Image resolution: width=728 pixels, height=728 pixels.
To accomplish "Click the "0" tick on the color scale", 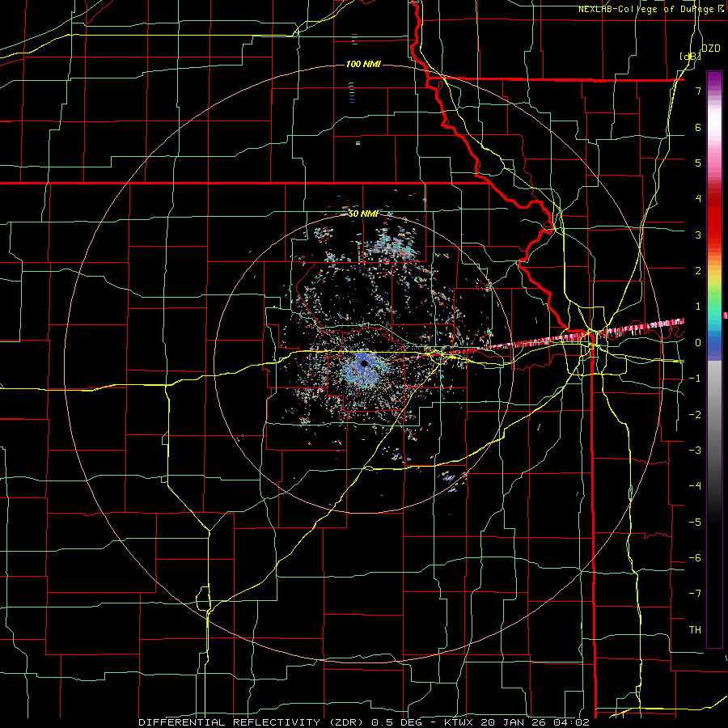I will point(698,343).
